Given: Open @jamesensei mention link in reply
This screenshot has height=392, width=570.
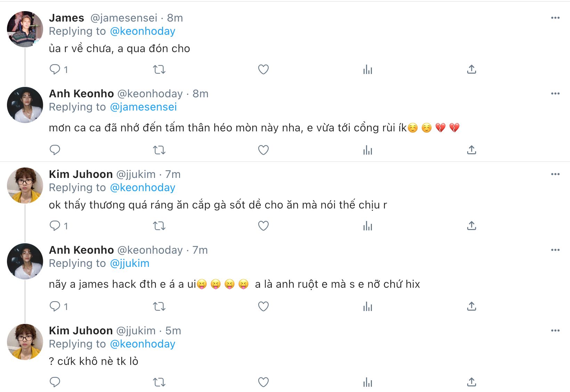Looking at the screenshot, I should click(x=143, y=107).
